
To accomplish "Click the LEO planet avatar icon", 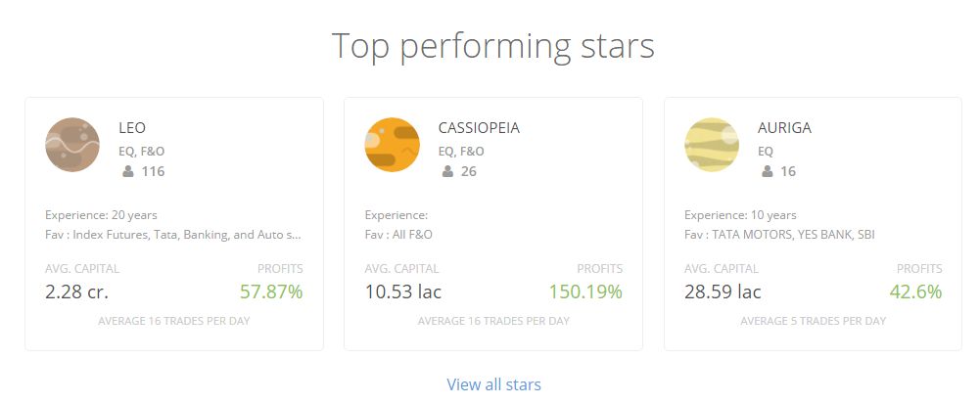I will click(72, 145).
